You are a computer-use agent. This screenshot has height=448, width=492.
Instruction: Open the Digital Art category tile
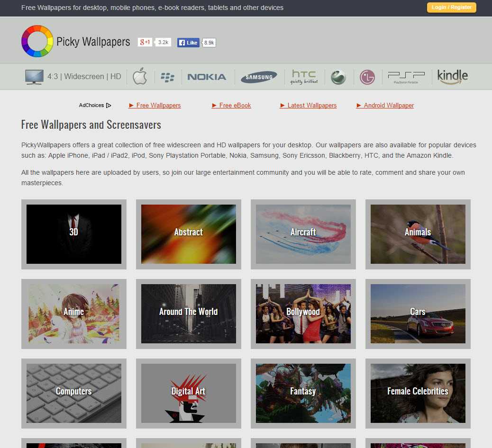tap(189, 393)
